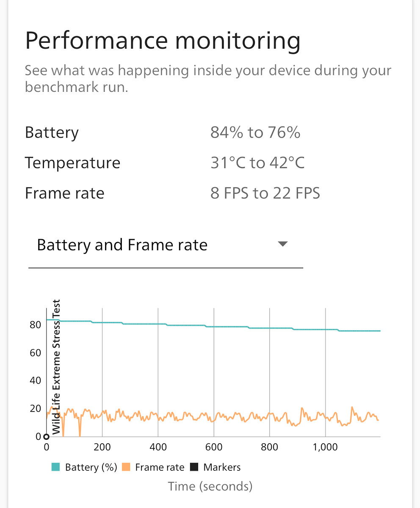Tap the frame rate value 8 FPS to 22 FPS
The height and width of the screenshot is (508, 420).
(x=265, y=193)
